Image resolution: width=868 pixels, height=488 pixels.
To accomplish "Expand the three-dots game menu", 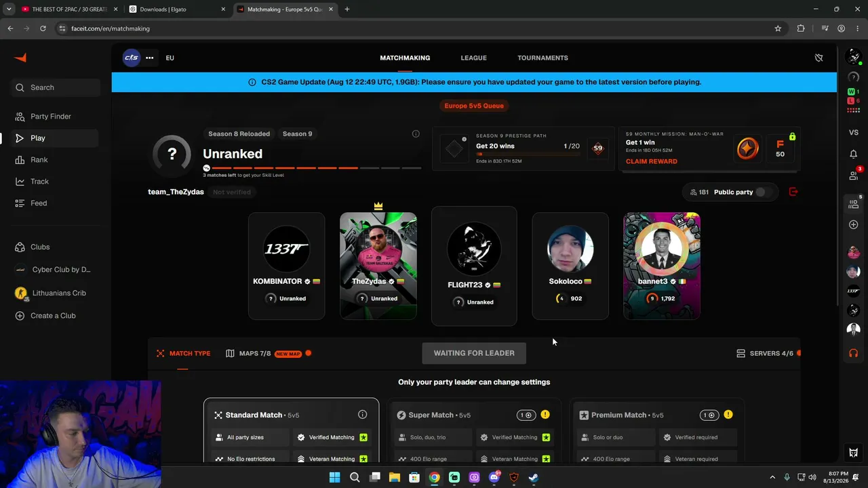I will (149, 58).
